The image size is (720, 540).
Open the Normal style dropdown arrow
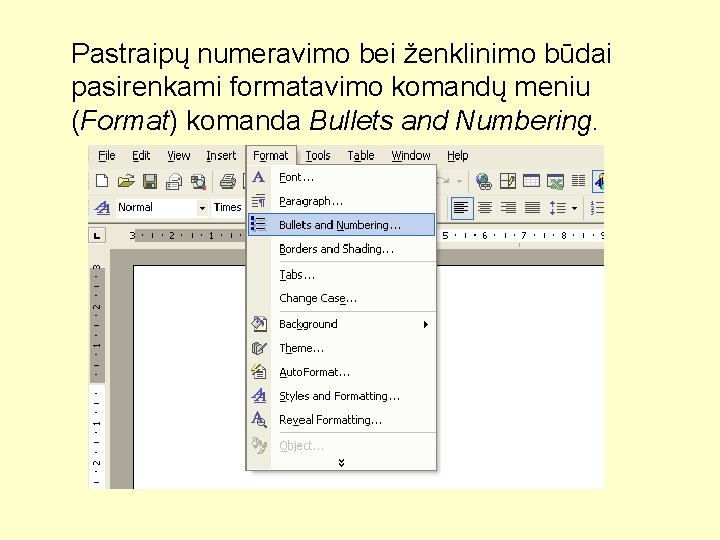202,208
